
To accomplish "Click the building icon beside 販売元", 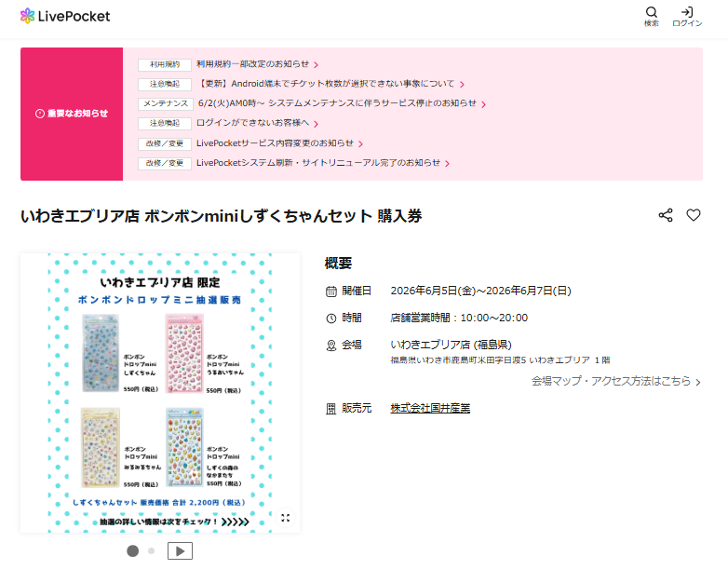I will 331,409.
